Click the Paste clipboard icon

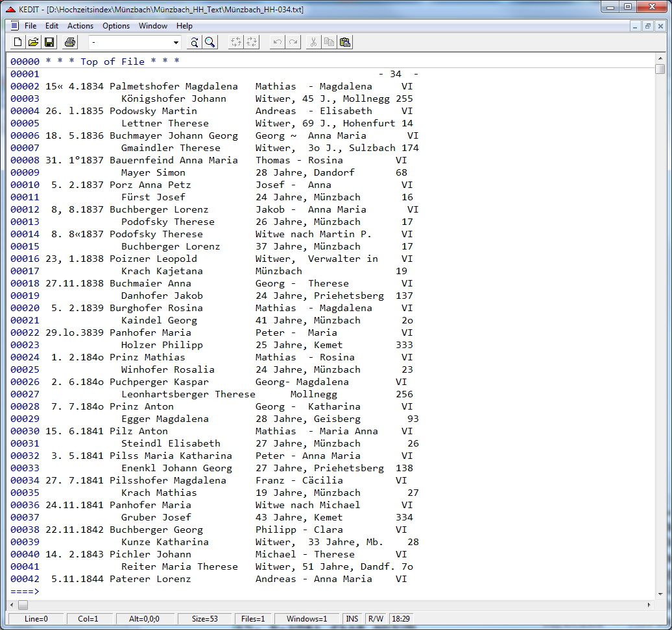(345, 42)
